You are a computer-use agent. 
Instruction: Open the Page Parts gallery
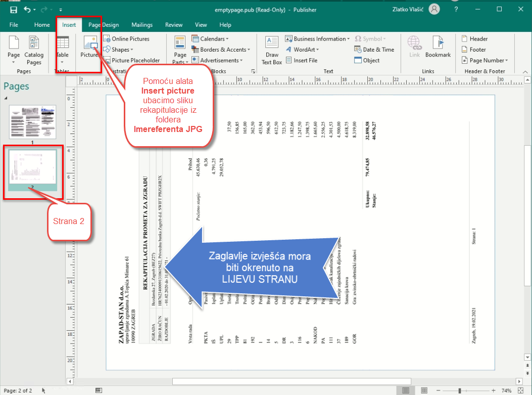180,50
